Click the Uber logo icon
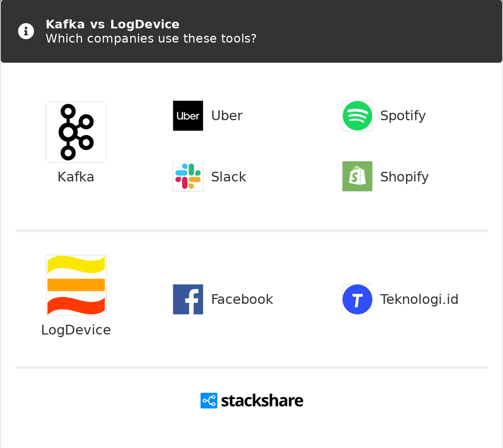 [x=188, y=116]
